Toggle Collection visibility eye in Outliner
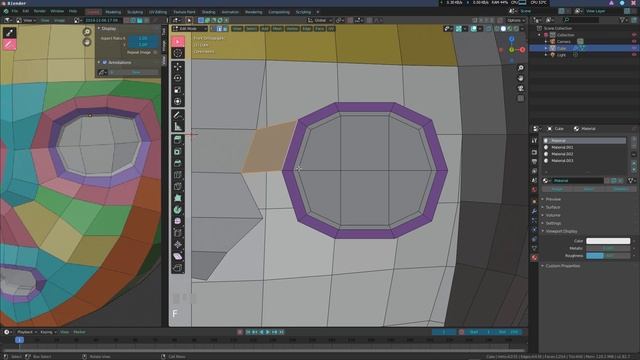 coord(634,35)
